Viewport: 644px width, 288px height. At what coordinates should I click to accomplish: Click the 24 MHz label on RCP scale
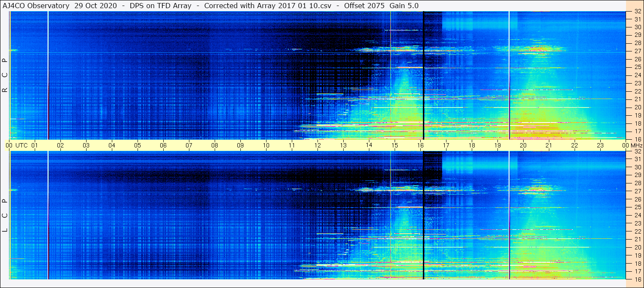[x=637, y=75]
